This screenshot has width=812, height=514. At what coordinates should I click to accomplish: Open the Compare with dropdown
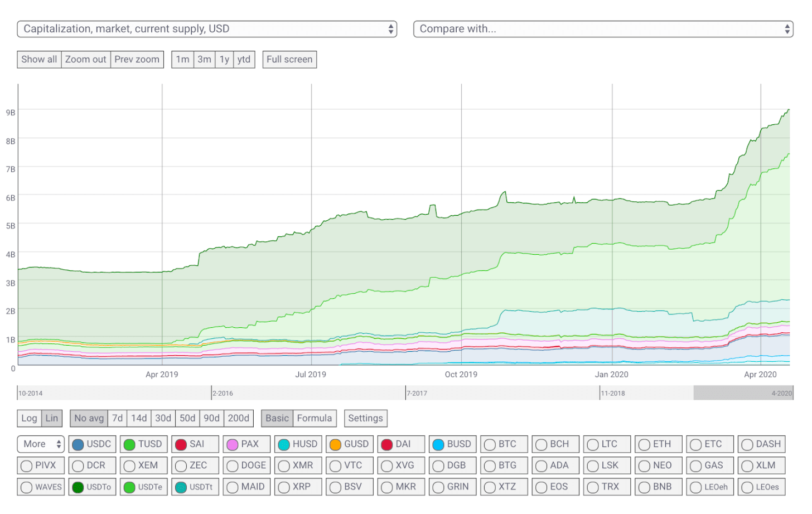coord(603,29)
